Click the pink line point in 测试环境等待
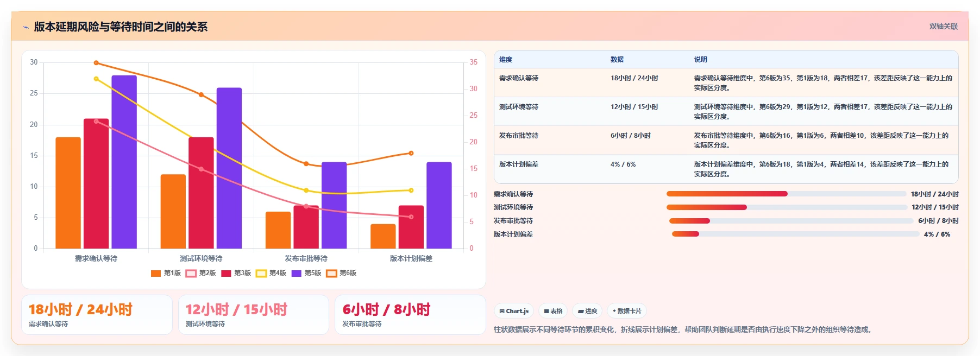Viewport: 980px width, 356px height. 201,169
